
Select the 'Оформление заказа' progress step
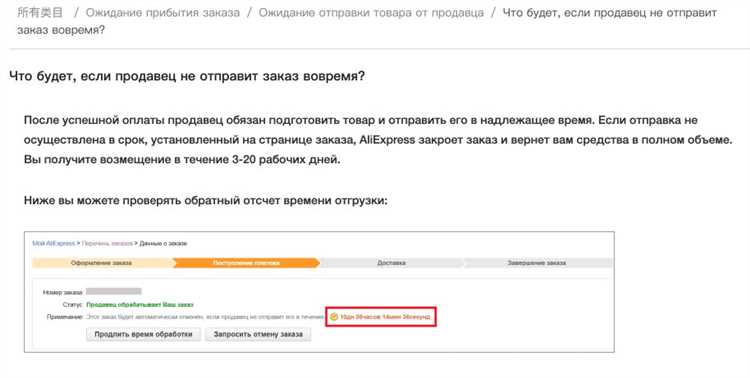pos(102,263)
